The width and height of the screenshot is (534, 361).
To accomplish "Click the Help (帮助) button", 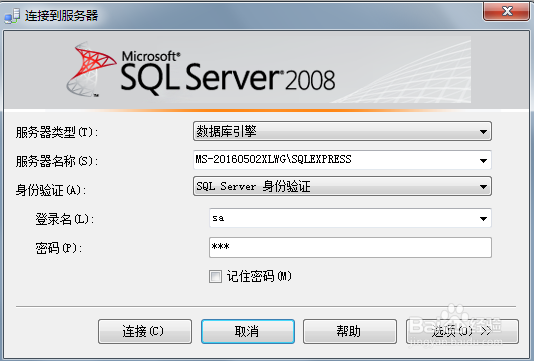I will click(x=350, y=331).
